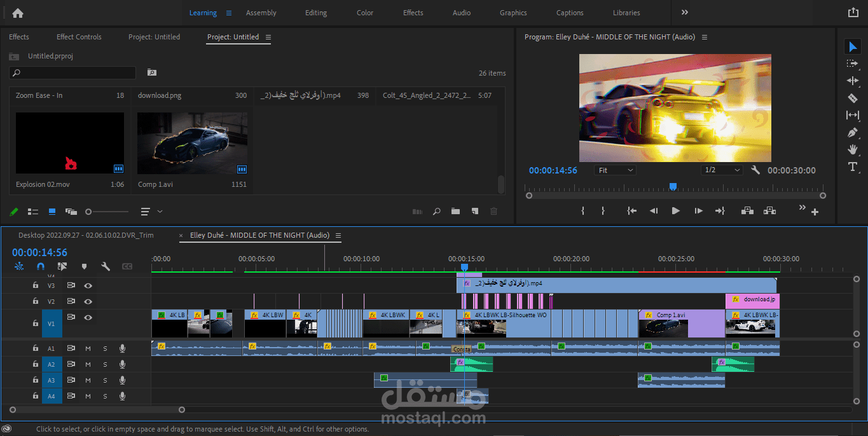Toggle lock on audio track A4
Viewport: 868px width, 436px height.
[35, 396]
